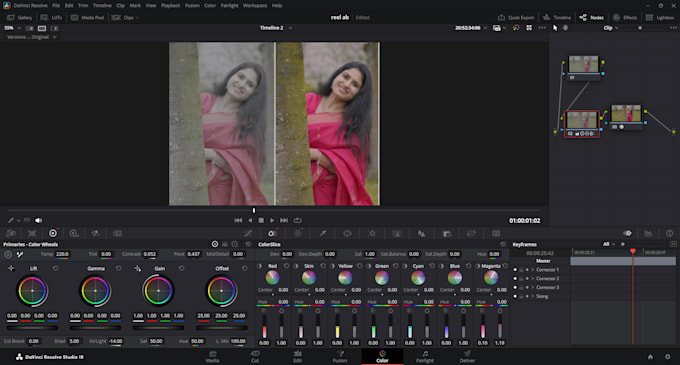Switch to the Edit page tab

click(x=297, y=356)
